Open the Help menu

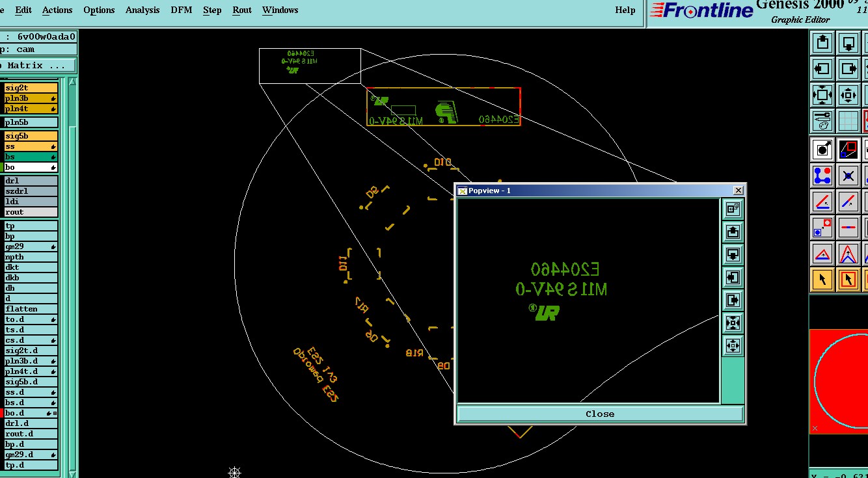pos(625,10)
